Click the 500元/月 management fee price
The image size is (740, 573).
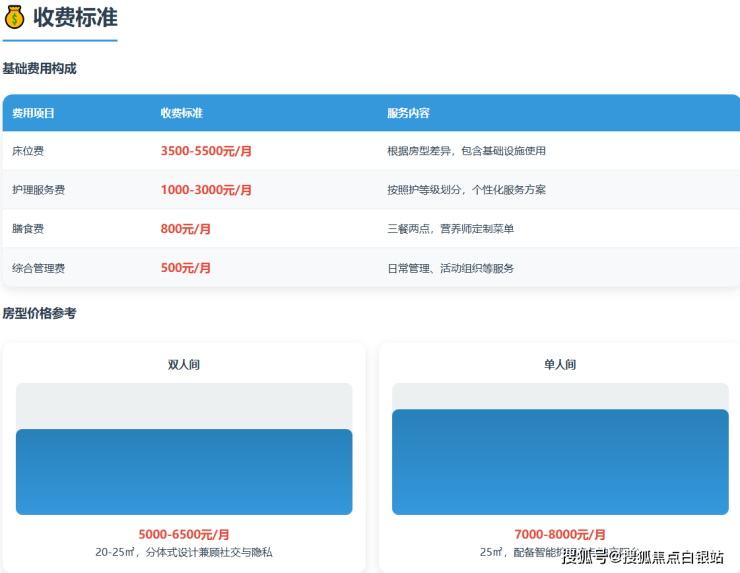(x=186, y=268)
